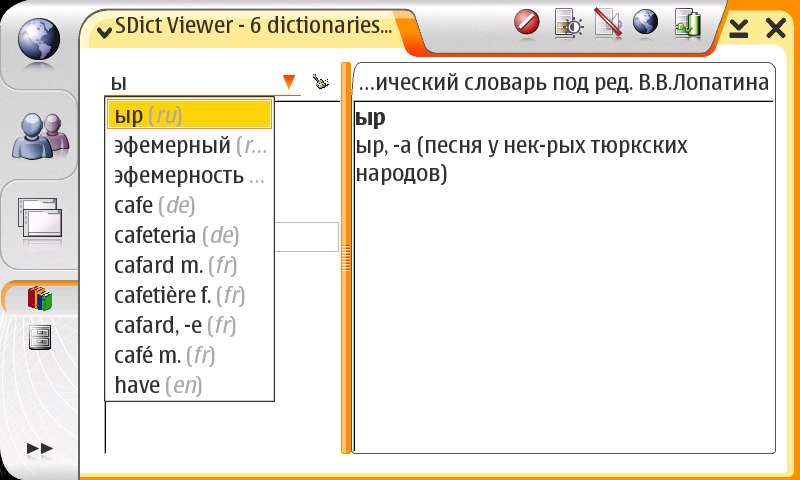Image resolution: width=800 pixels, height=480 pixels.
Task: Click the green battery status icon
Action: tap(687, 22)
